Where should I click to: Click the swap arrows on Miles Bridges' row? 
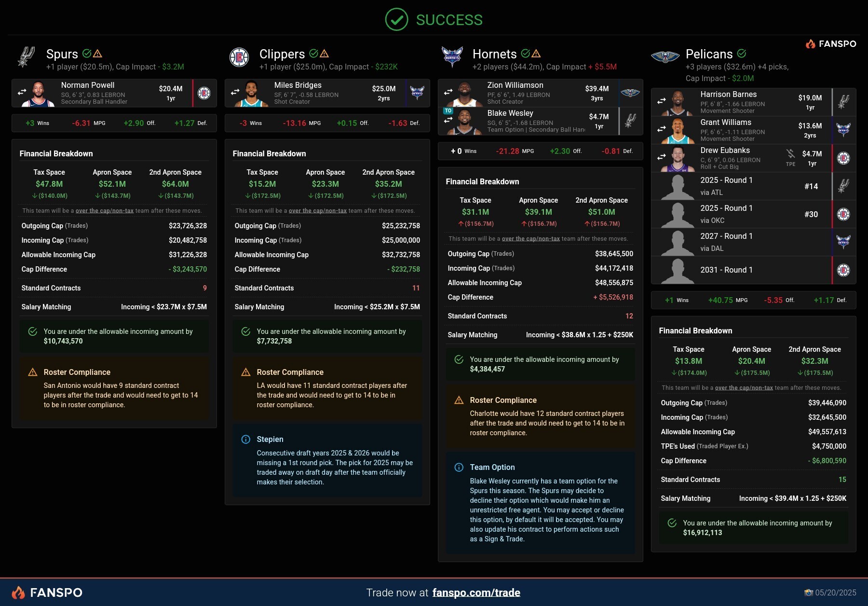pyautogui.click(x=235, y=92)
